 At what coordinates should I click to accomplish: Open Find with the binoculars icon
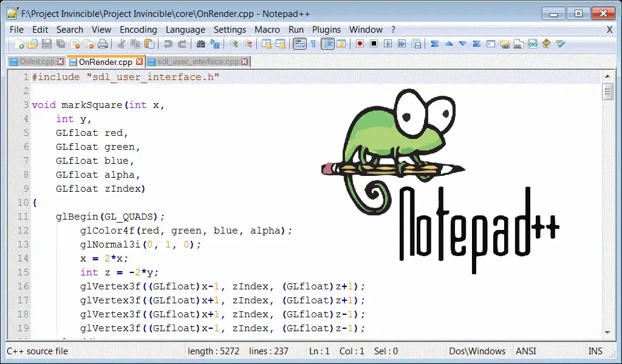click(x=200, y=44)
